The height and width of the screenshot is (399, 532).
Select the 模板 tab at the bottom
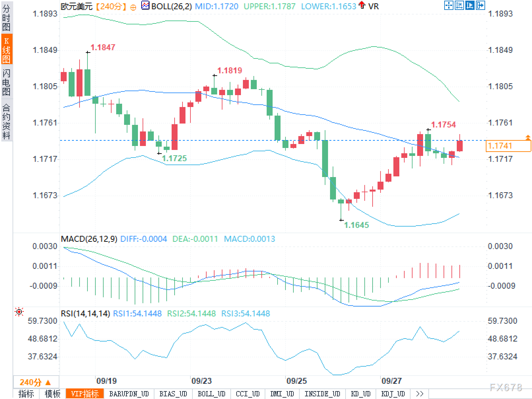pyautogui.click(x=52, y=394)
